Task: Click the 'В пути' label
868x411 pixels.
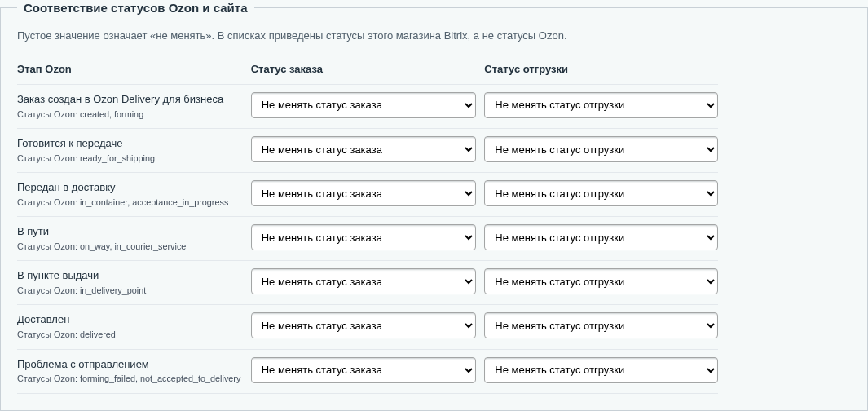Action: point(33,232)
